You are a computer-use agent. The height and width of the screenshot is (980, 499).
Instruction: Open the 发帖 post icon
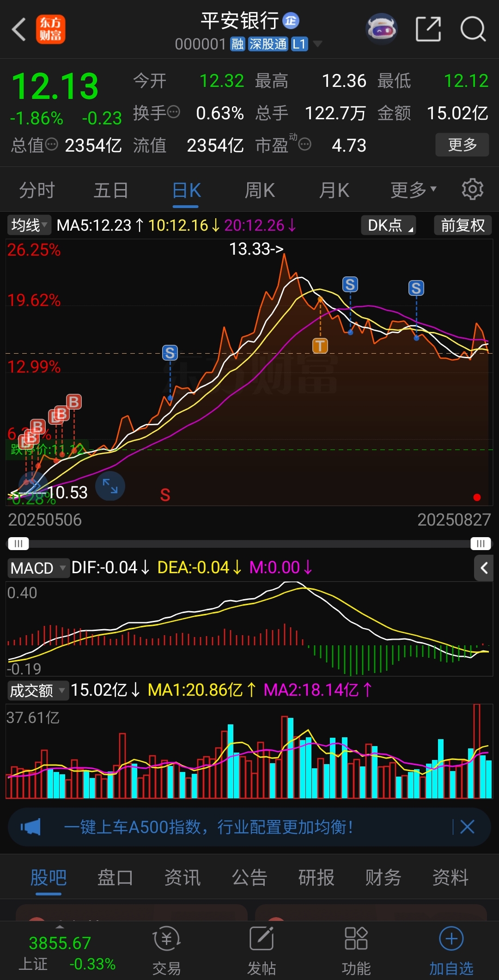[x=262, y=951]
